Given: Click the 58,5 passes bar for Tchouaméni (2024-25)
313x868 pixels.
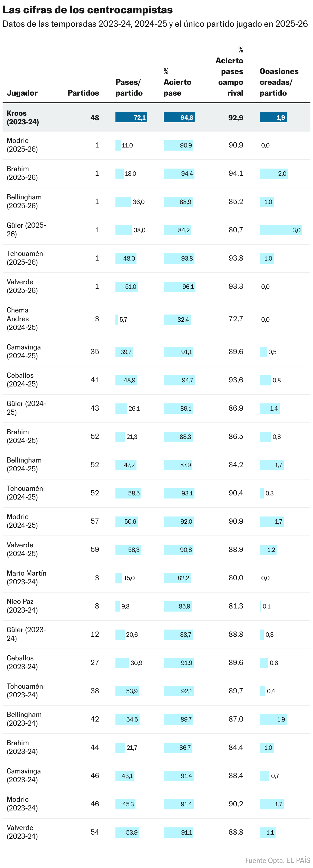Looking at the screenshot, I should click(128, 493).
